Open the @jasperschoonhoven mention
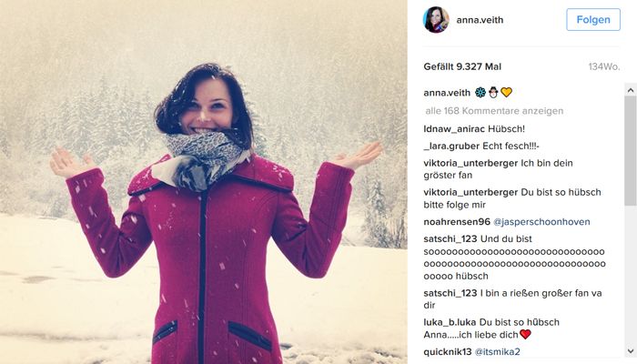Screen dimensions: 637x364 [x=541, y=222]
